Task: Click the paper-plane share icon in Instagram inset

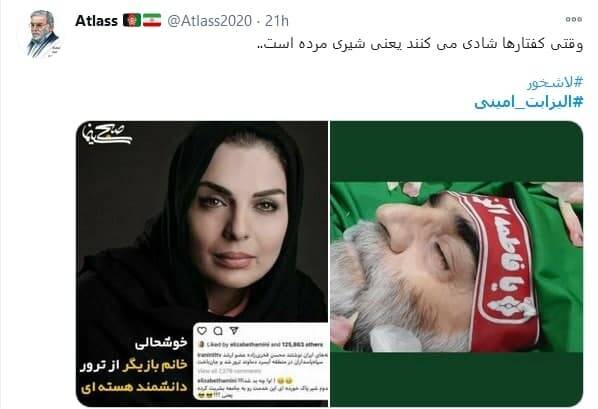Action: [x=234, y=330]
